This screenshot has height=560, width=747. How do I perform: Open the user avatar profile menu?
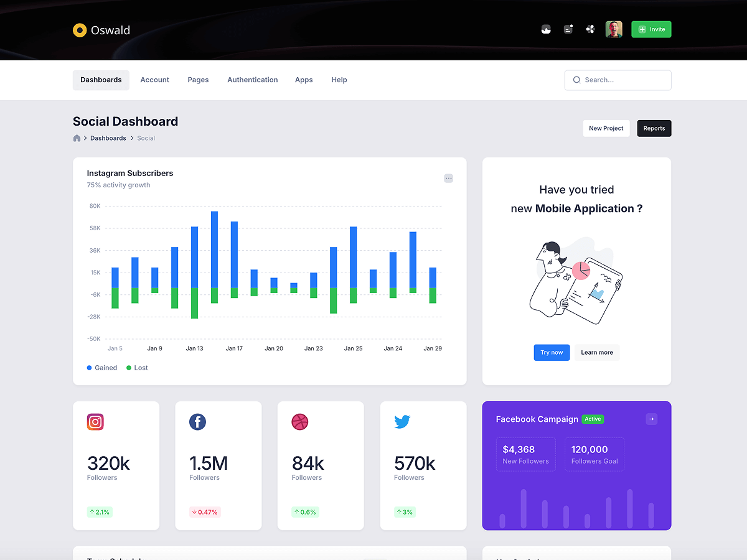click(614, 29)
